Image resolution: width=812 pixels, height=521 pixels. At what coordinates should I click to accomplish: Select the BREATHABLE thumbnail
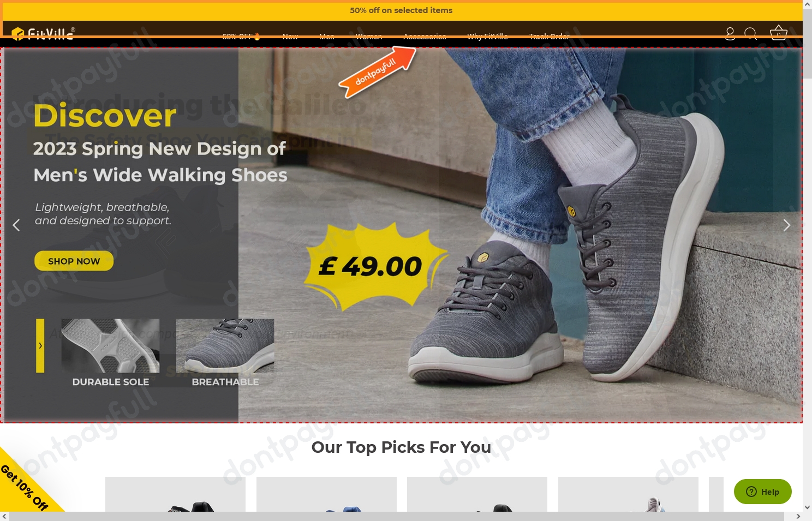(x=225, y=353)
